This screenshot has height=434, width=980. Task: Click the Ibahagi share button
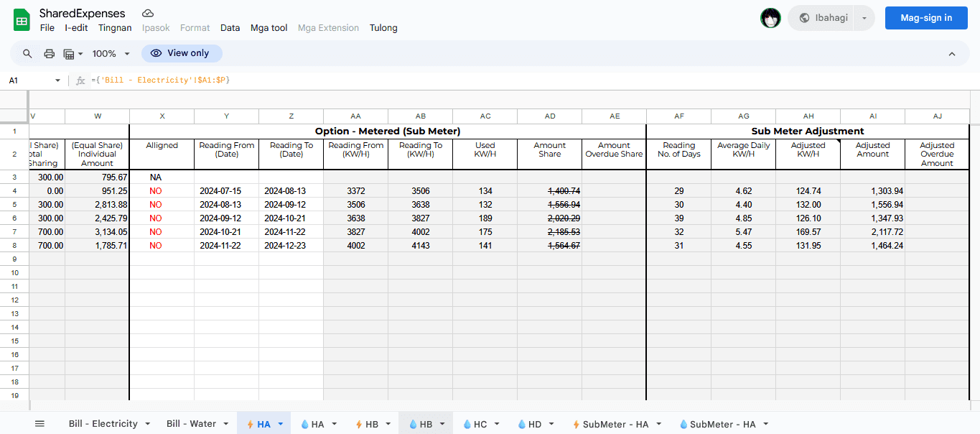point(823,18)
